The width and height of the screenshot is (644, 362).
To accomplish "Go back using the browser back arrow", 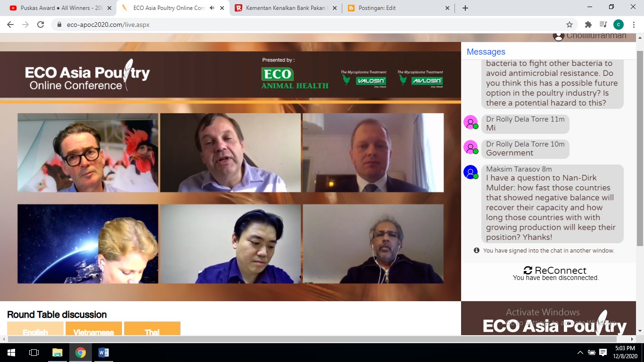I will [10, 25].
